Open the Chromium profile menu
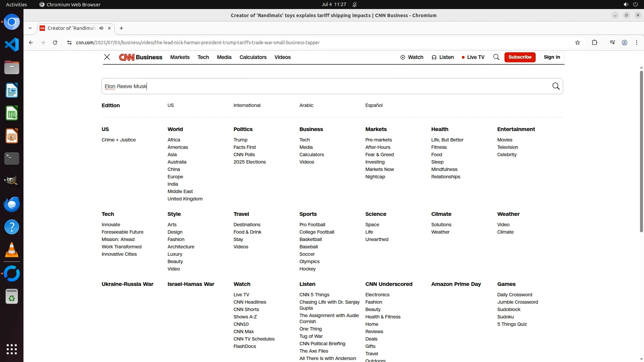The image size is (644, 362). pos(624,43)
